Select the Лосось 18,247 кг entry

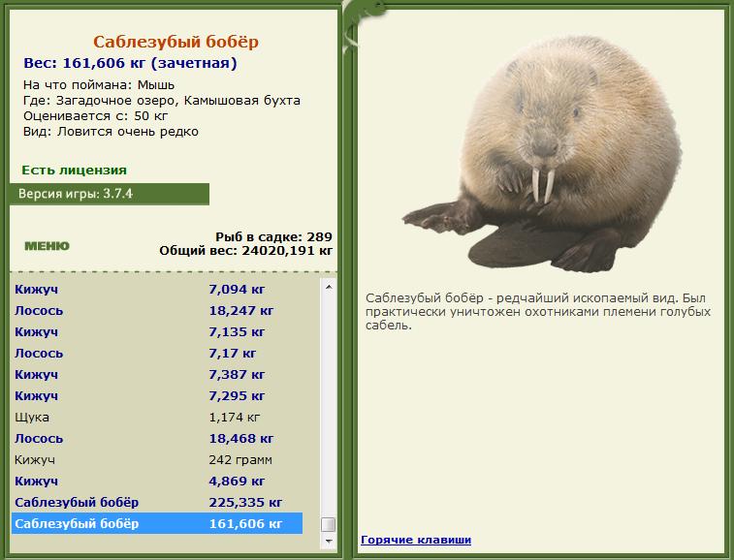click(x=157, y=311)
